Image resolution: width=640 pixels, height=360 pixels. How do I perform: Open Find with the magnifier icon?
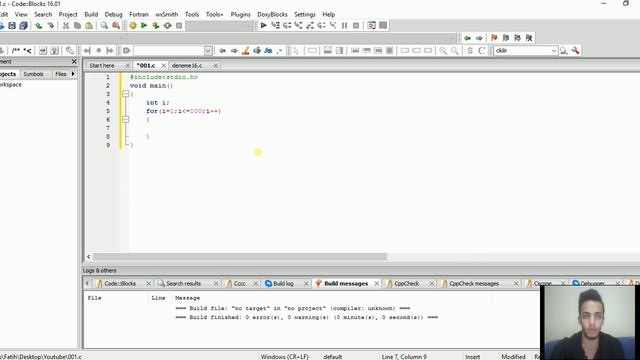(x=104, y=26)
